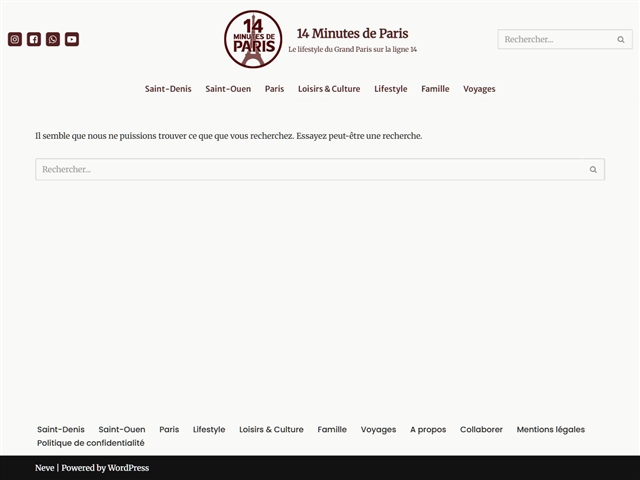Open Mentions légales footer link
The image size is (640, 480).
click(550, 430)
